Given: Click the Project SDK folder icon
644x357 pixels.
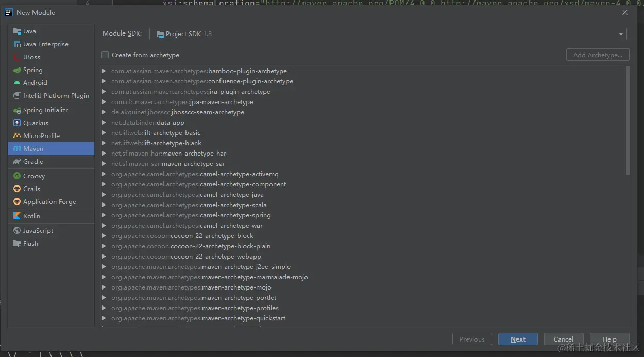Looking at the screenshot, I should tap(160, 34).
